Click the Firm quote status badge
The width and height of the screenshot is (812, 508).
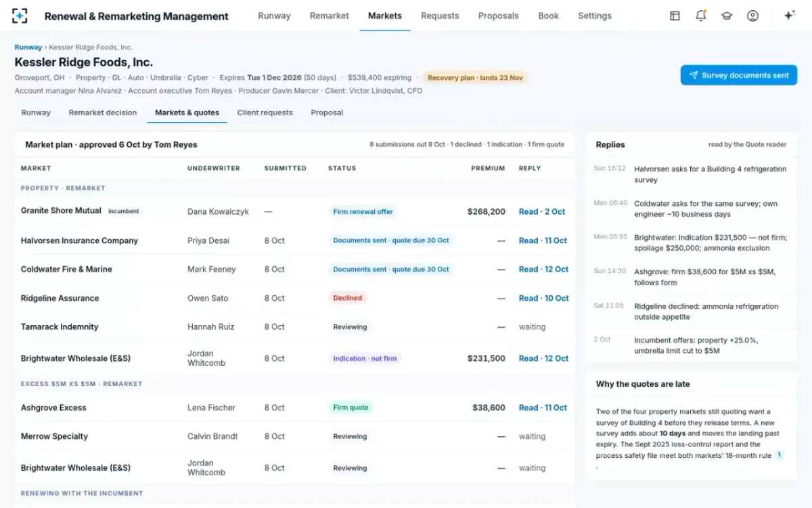tap(351, 408)
